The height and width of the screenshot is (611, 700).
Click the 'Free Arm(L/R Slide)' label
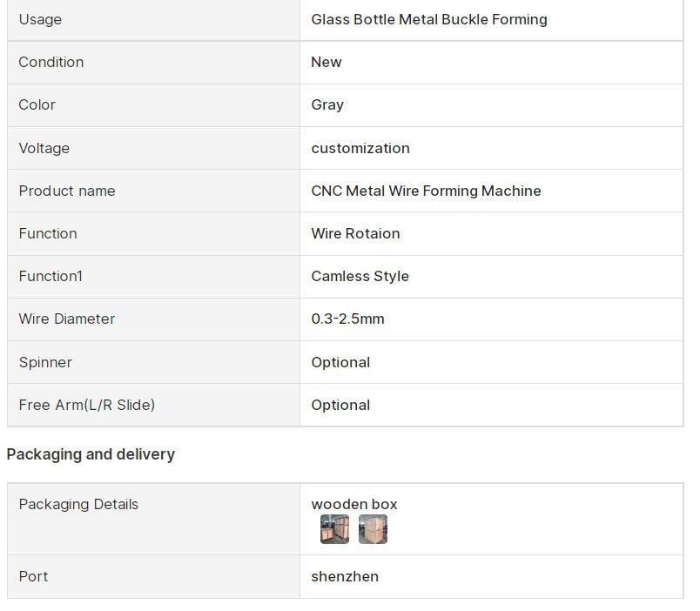tap(86, 405)
